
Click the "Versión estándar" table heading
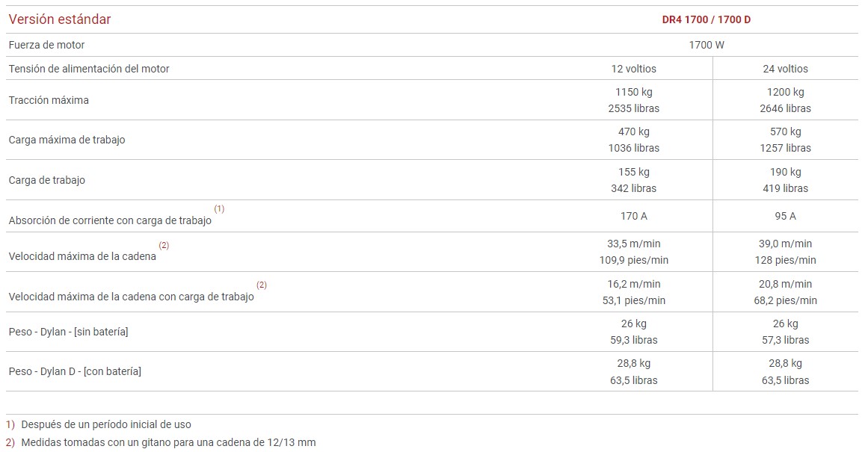60,19
